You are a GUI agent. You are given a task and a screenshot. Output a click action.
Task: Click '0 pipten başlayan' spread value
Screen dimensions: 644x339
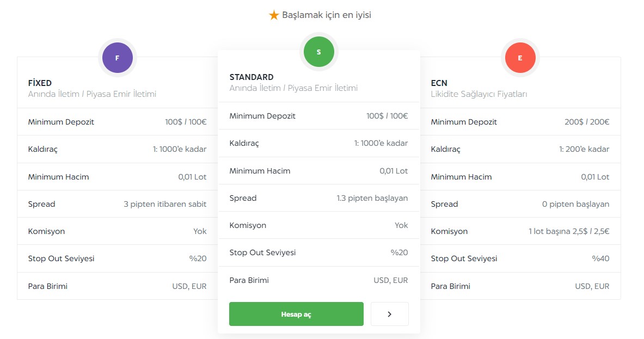coord(575,204)
